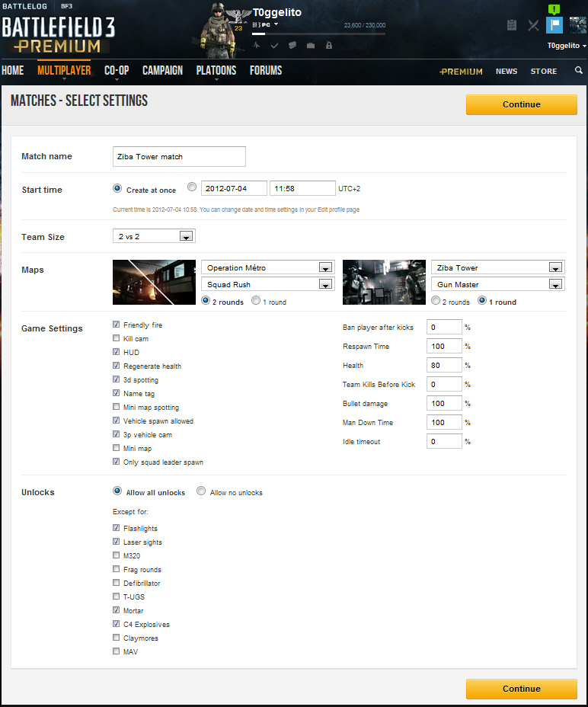Open the Gun Master mode dropdown
Image resolution: width=588 pixels, height=707 pixels.
[498, 284]
